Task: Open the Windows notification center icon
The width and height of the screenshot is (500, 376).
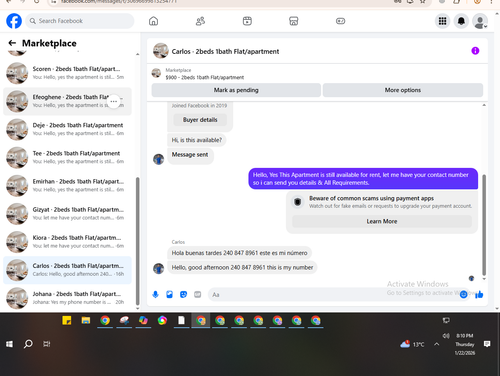Action: (487, 344)
